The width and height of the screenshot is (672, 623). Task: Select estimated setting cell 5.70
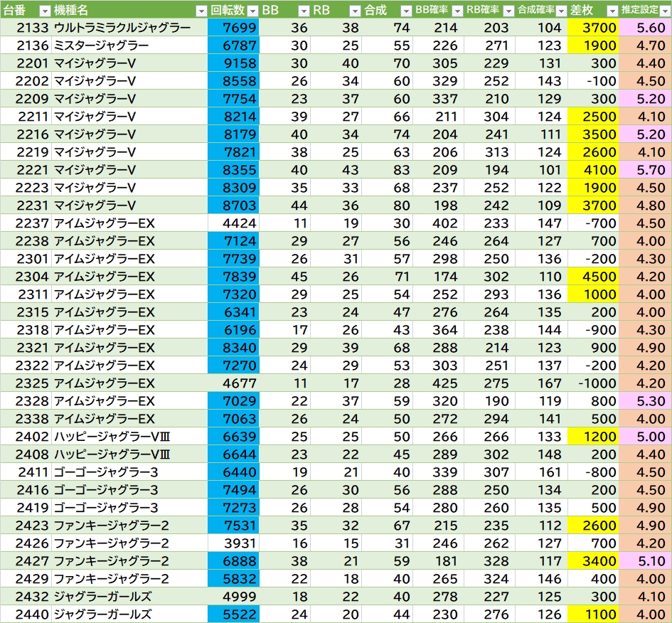(645, 170)
